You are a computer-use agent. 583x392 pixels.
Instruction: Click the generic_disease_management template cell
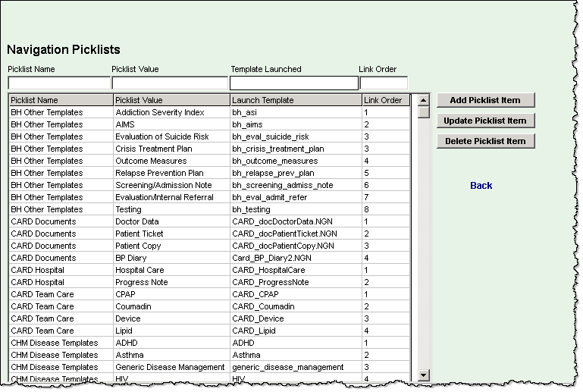(x=296, y=367)
